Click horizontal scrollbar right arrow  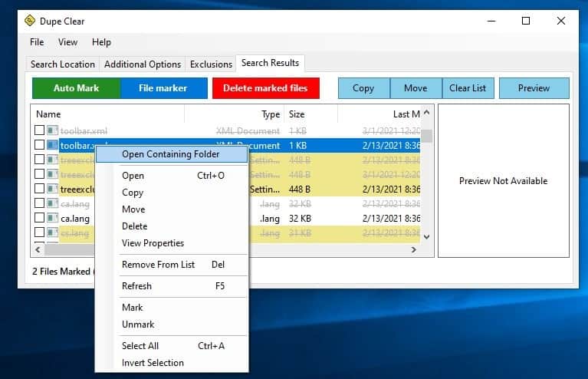(414, 249)
